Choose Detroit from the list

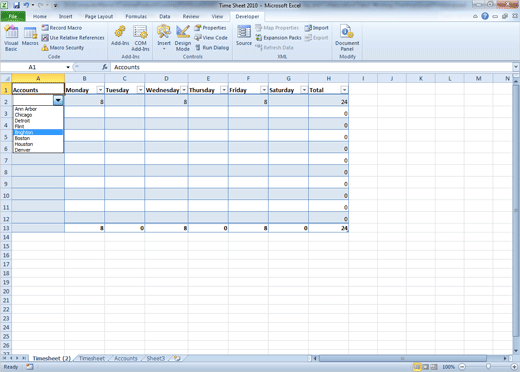[x=38, y=121]
